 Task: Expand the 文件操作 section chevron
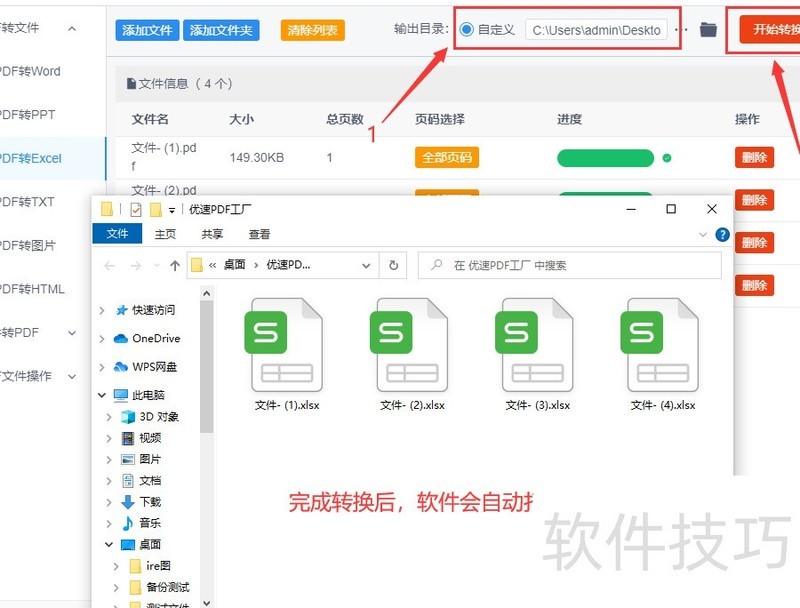tap(72, 376)
